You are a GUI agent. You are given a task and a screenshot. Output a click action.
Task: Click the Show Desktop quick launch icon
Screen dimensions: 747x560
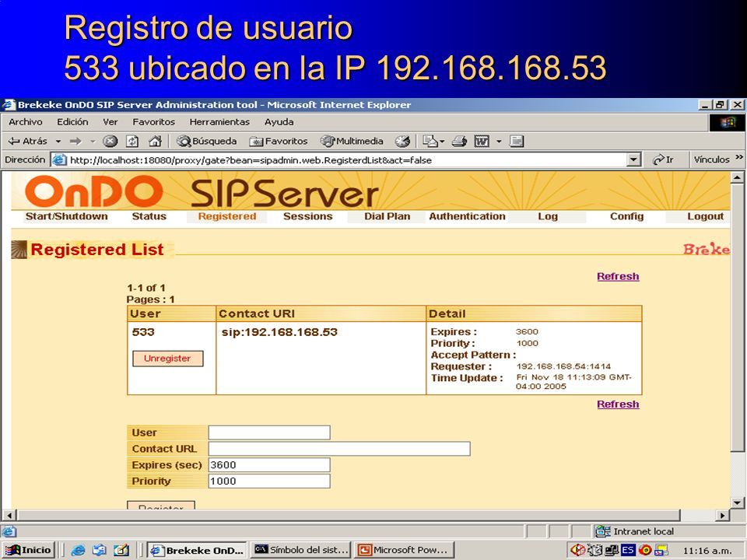(121, 551)
